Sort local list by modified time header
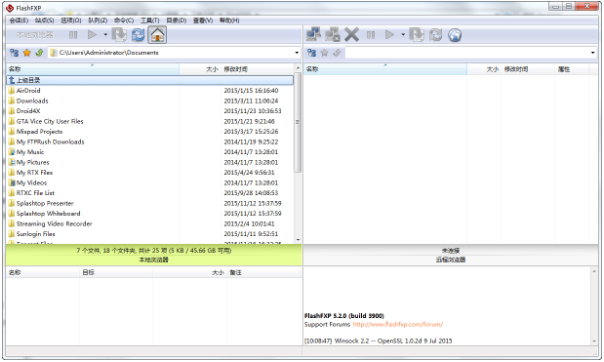The width and height of the screenshot is (604, 362). (257, 69)
